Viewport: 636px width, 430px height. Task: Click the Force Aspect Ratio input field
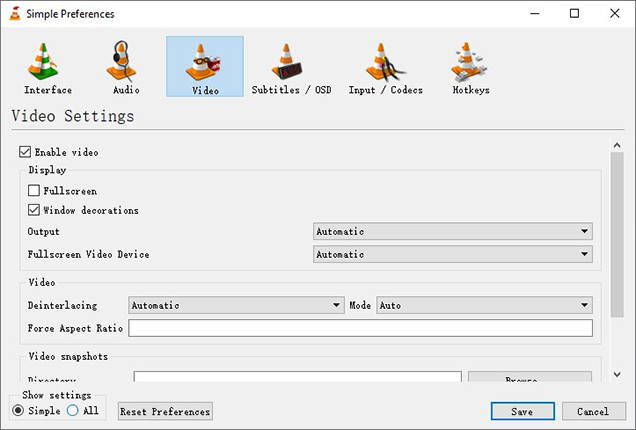(x=361, y=328)
